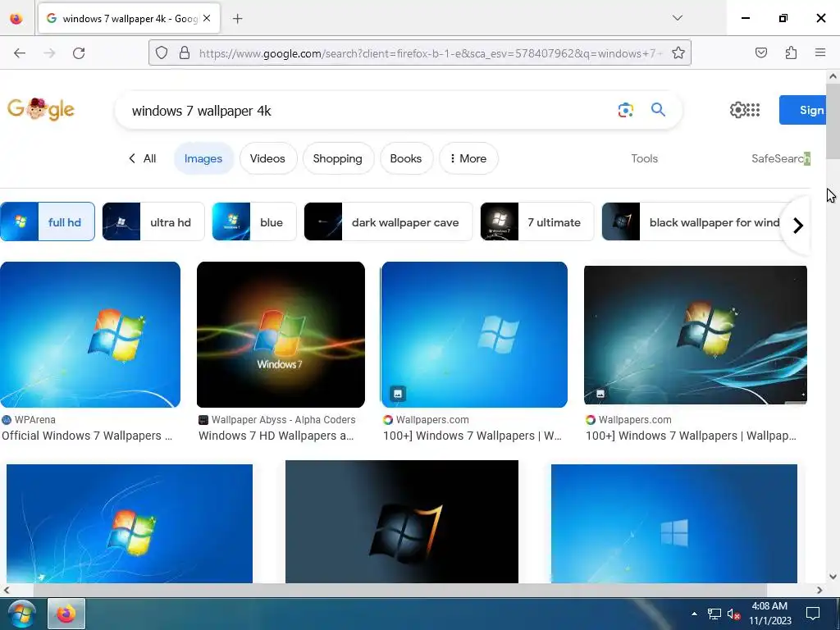Image resolution: width=840 pixels, height=630 pixels.
Task: Click the scroll right arrow
Action: [x=819, y=590]
